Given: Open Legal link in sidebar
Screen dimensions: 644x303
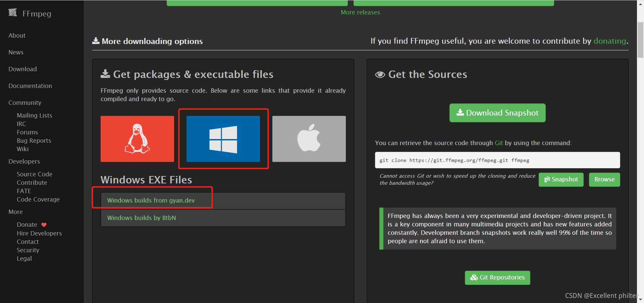Looking at the screenshot, I should (x=24, y=258).
